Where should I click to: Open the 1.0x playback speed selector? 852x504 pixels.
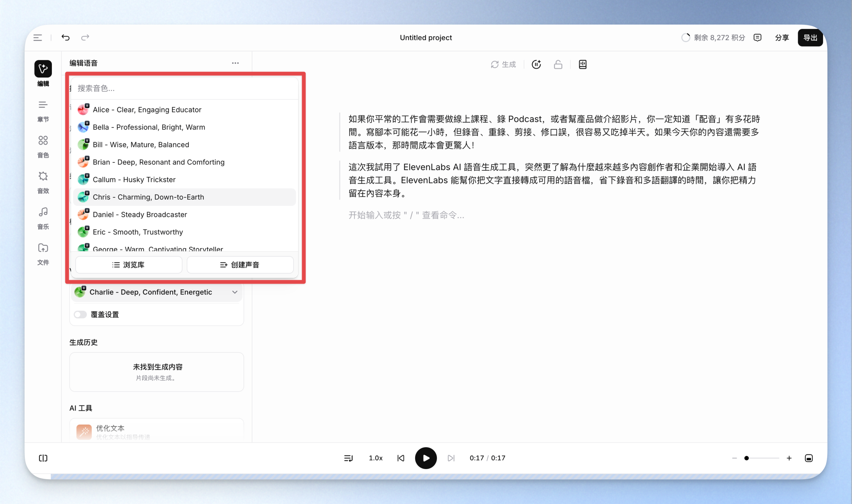point(376,458)
